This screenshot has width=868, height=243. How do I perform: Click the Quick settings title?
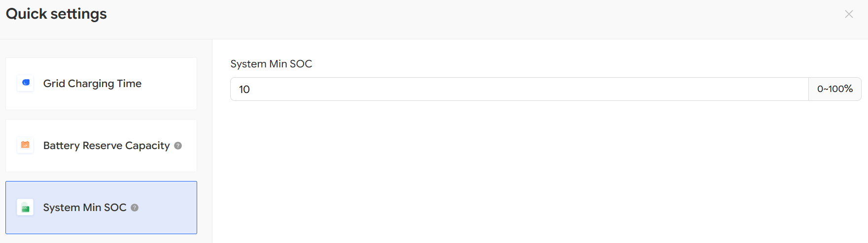(56, 14)
